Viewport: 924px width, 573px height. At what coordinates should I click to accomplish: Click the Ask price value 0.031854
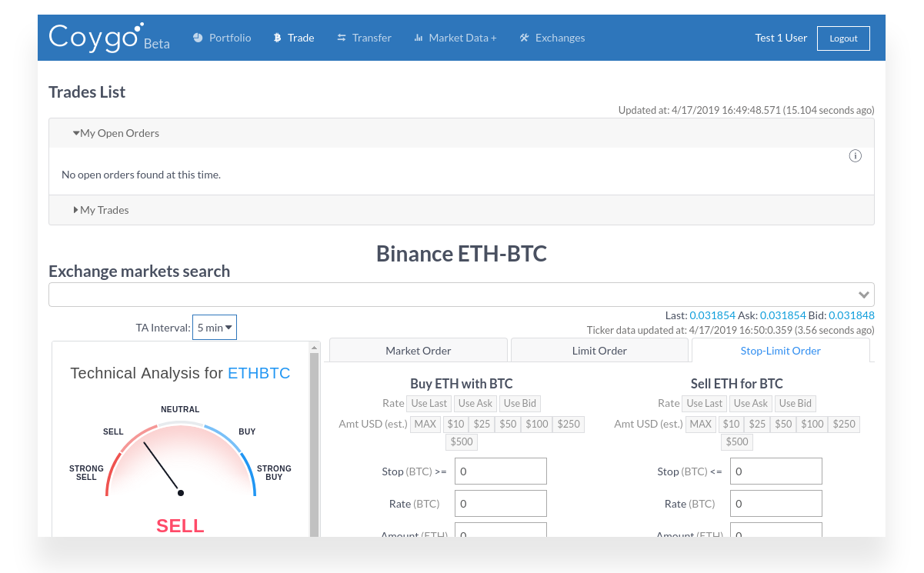click(x=782, y=315)
